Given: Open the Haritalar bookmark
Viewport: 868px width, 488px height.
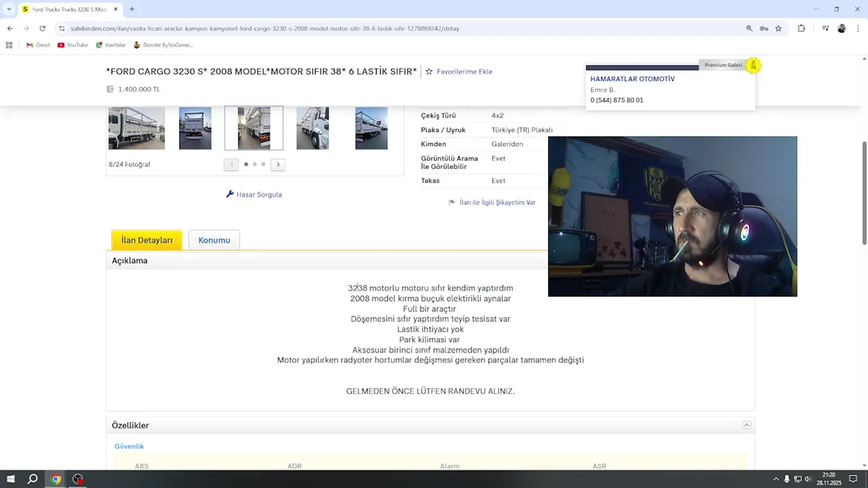Looking at the screenshot, I should (x=111, y=45).
